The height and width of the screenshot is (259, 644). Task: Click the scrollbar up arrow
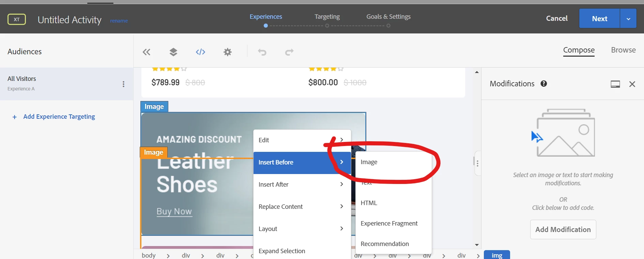(x=477, y=72)
